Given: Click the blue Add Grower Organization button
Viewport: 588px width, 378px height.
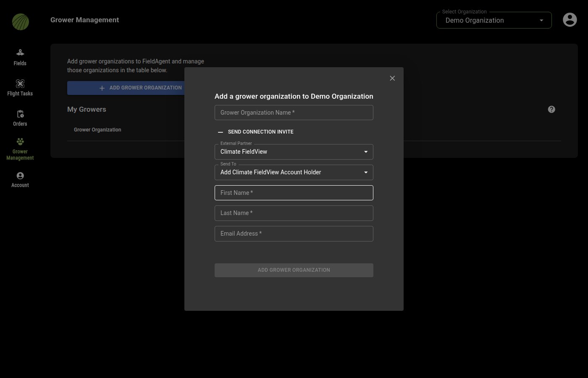Looking at the screenshot, I should [x=126, y=88].
